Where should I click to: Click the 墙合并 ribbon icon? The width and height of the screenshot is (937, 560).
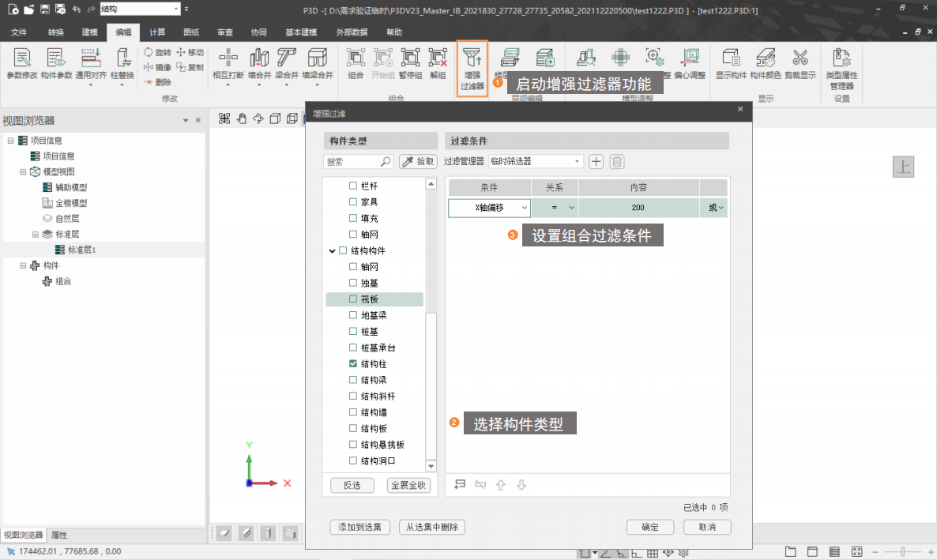259,58
